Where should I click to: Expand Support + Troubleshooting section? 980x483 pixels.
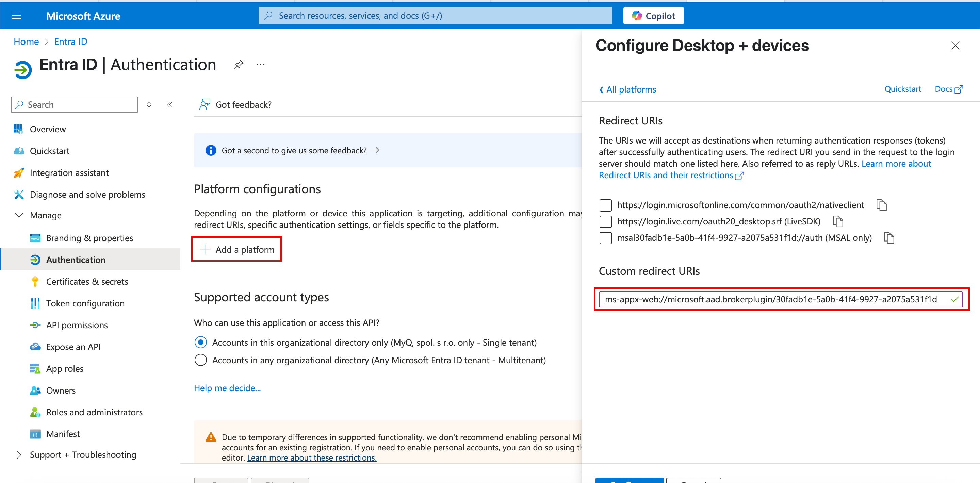[19, 454]
